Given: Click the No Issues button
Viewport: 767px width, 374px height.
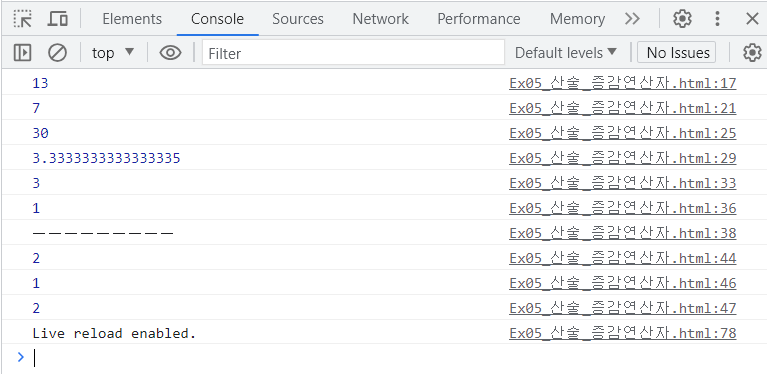Looking at the screenshot, I should coord(677,52).
